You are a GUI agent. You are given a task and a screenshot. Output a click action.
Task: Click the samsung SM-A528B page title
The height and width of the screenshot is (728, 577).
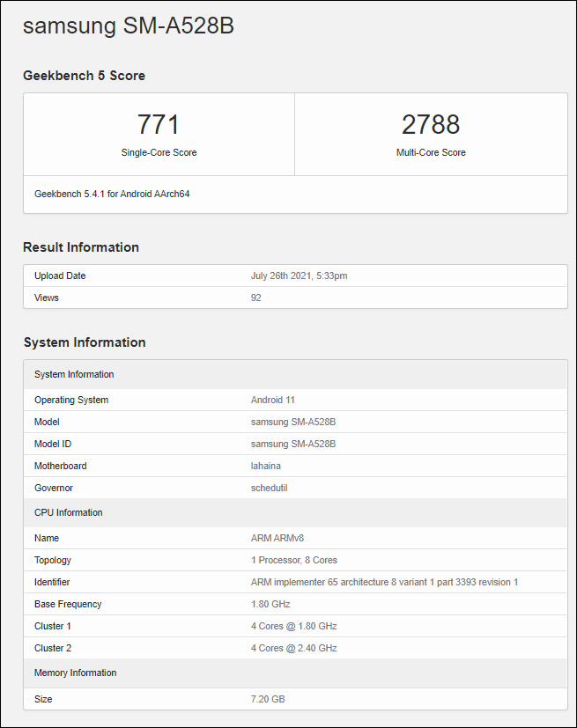click(129, 26)
